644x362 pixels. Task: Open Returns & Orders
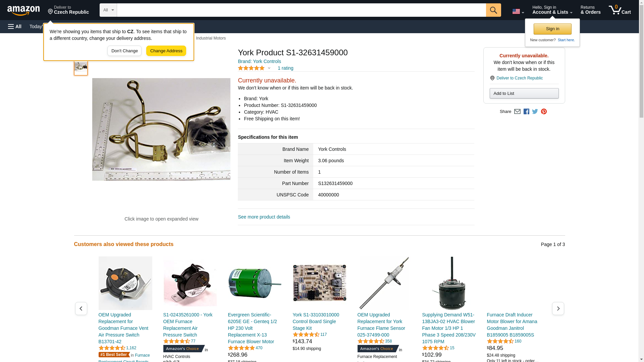pyautogui.click(x=590, y=10)
